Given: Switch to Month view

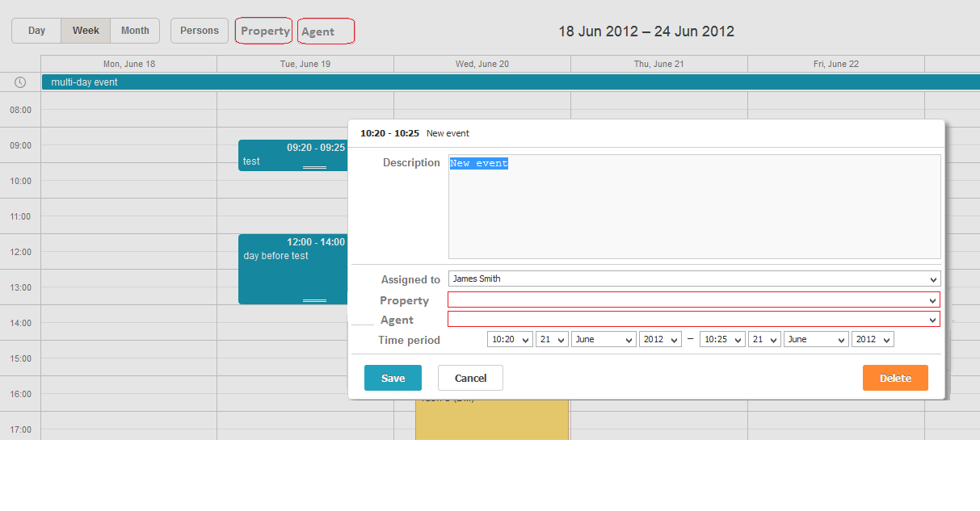Looking at the screenshot, I should click(135, 31).
